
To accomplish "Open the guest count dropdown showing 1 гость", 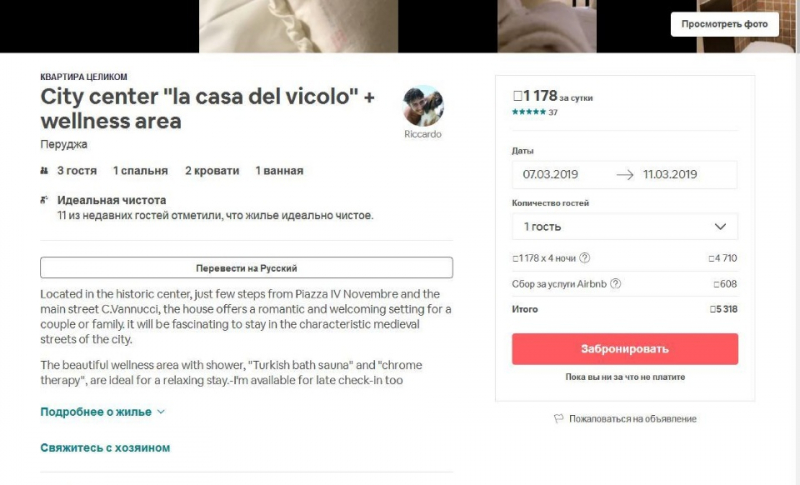I will tap(625, 226).
